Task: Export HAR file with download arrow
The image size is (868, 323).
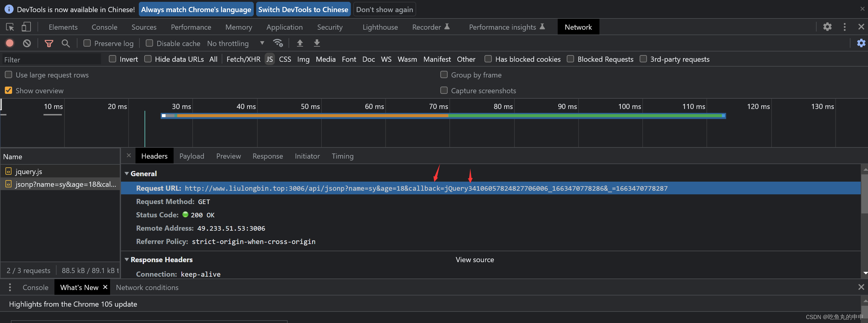Action: 317,43
